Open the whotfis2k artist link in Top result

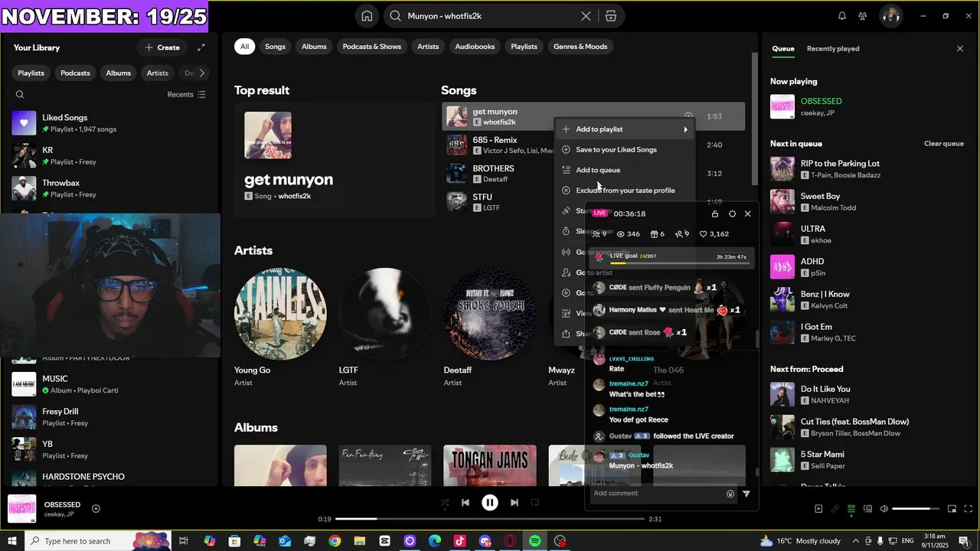click(x=294, y=196)
